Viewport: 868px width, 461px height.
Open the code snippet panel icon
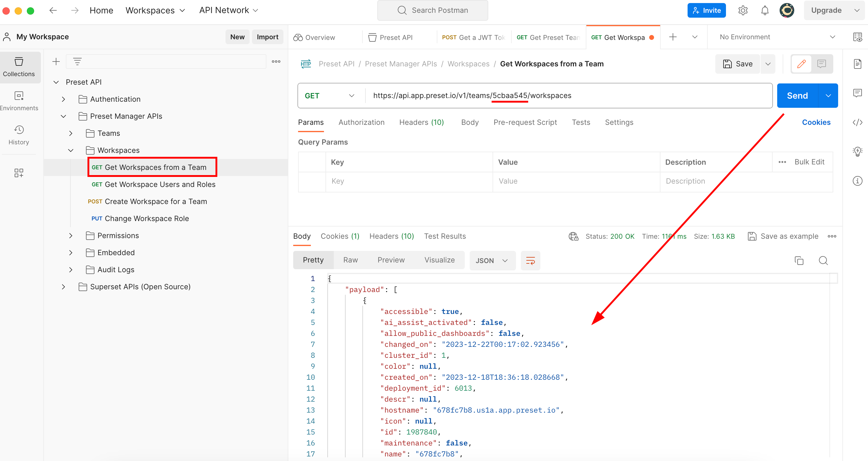pos(857,122)
